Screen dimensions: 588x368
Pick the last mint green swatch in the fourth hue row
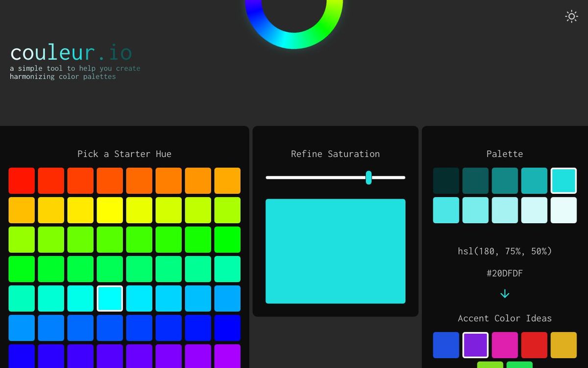227,269
